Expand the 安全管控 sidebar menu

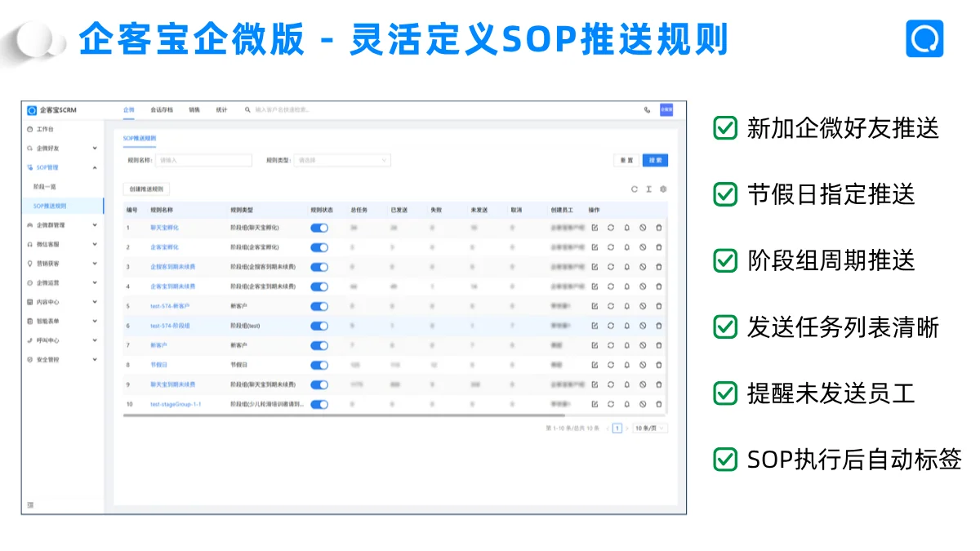point(63,359)
